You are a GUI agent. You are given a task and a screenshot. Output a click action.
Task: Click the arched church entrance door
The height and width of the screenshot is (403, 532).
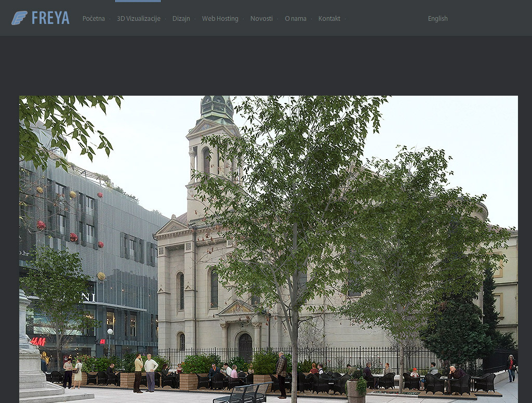[x=245, y=346]
